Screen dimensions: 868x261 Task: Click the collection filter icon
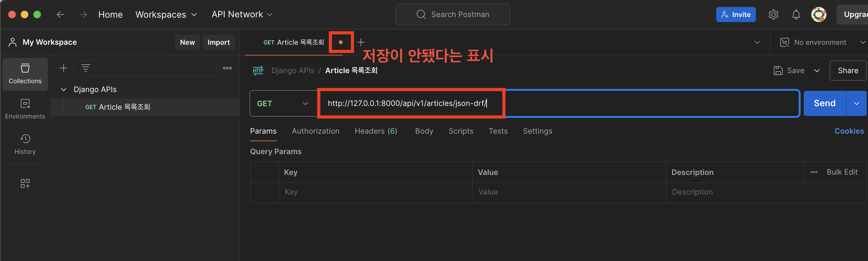point(86,68)
